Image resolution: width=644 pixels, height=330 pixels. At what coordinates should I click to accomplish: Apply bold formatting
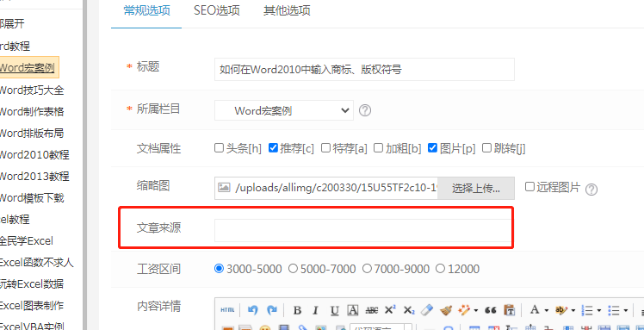tap(298, 310)
